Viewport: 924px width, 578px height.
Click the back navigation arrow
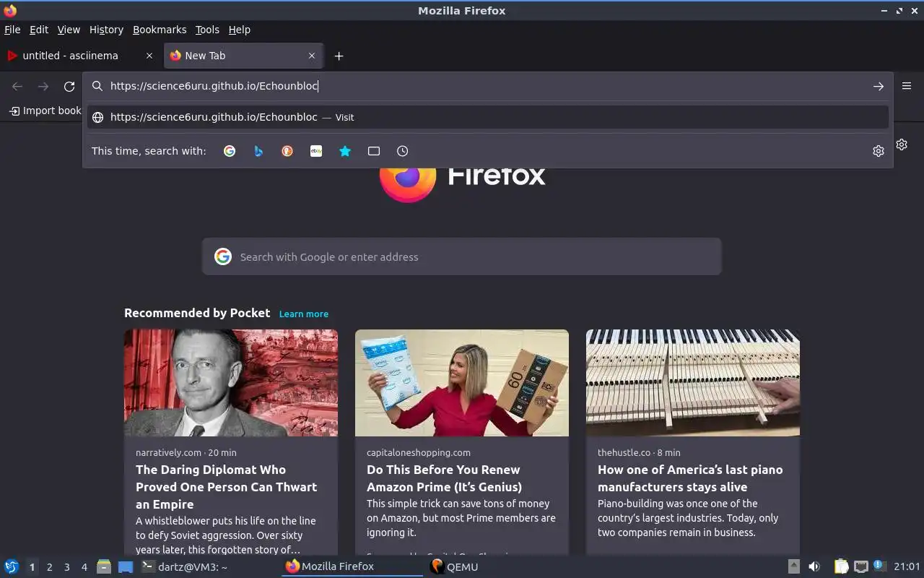click(x=17, y=87)
